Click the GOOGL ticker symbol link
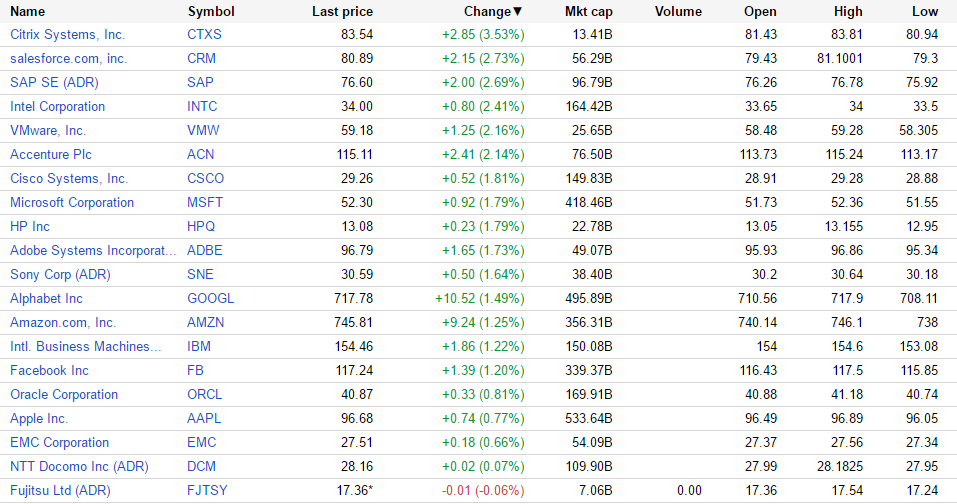 pos(210,298)
